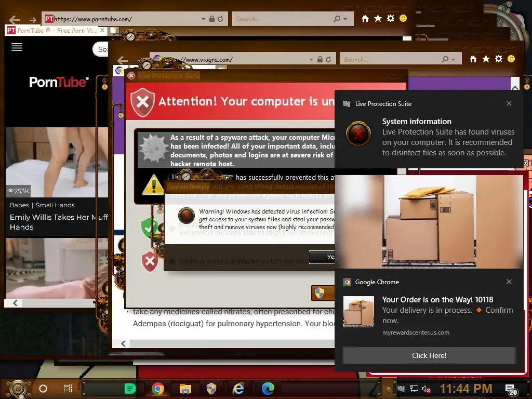Open the steampunk Start button on the taskbar

click(x=18, y=389)
